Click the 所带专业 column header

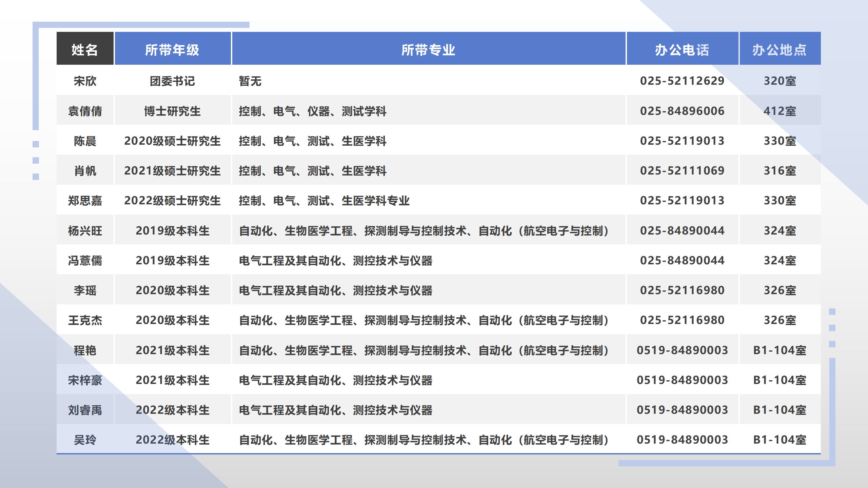click(429, 48)
